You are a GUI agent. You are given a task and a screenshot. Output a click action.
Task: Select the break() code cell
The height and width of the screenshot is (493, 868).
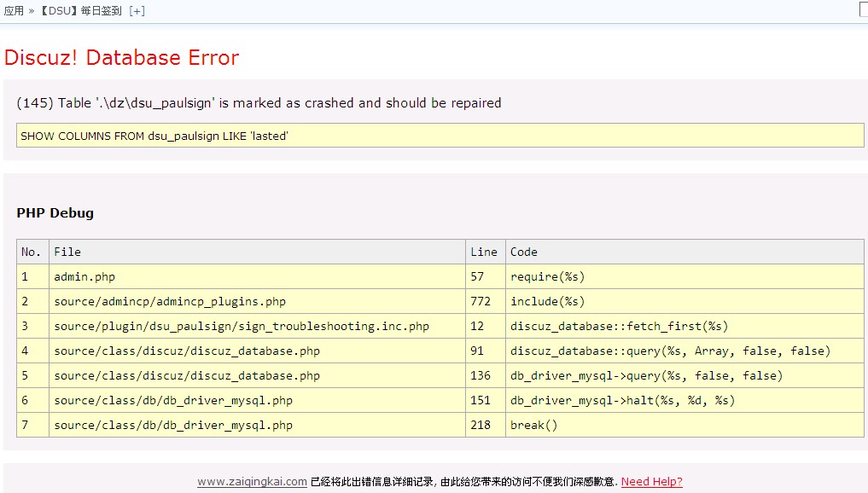coord(684,425)
